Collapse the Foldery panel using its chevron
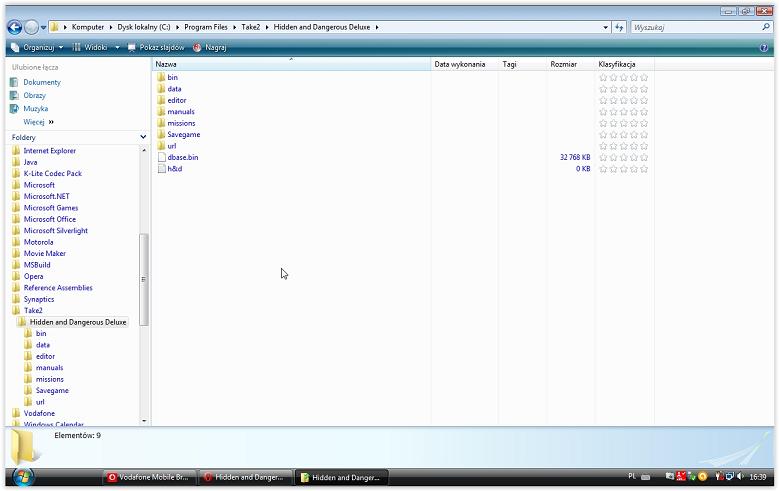 [143, 137]
